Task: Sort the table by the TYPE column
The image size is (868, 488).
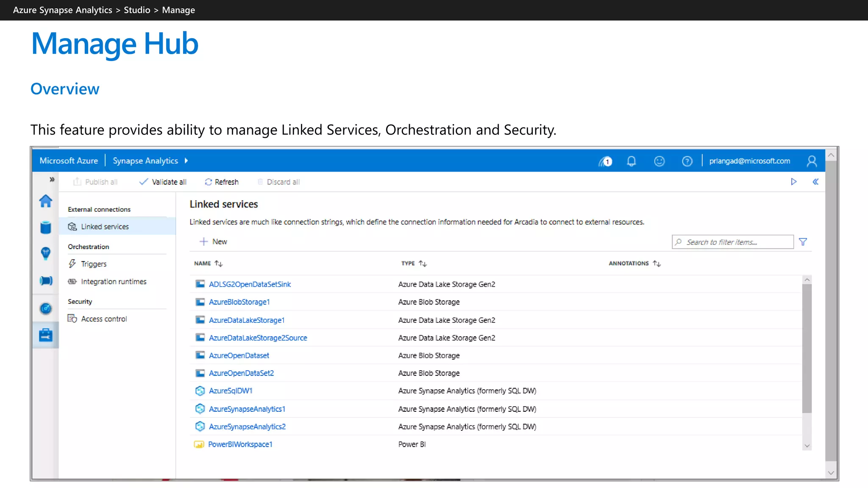Action: [414, 263]
